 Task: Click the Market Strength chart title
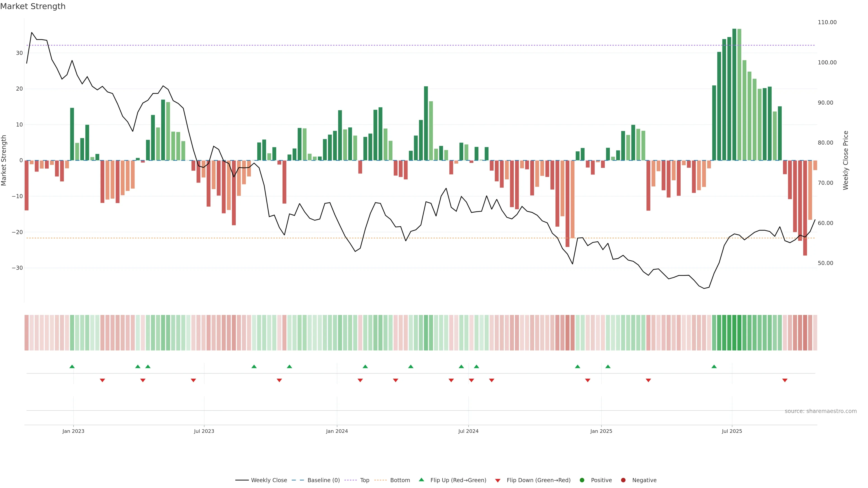click(33, 6)
